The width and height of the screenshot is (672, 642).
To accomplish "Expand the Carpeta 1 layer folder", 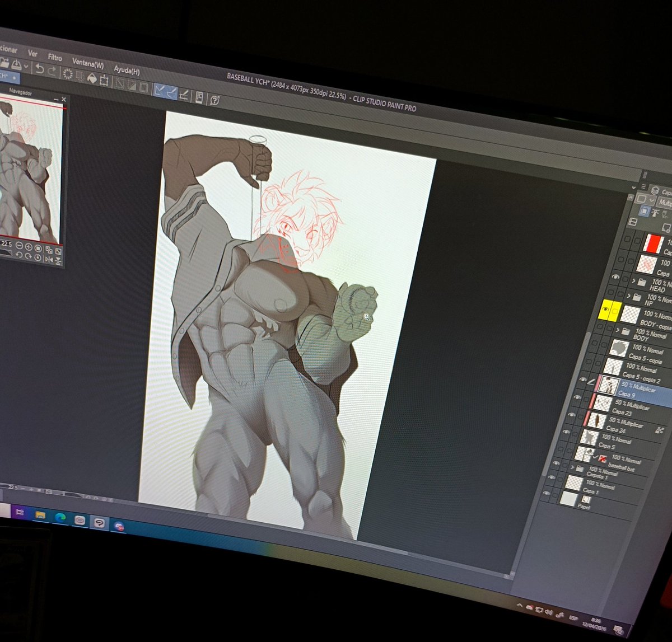I will point(572,467).
